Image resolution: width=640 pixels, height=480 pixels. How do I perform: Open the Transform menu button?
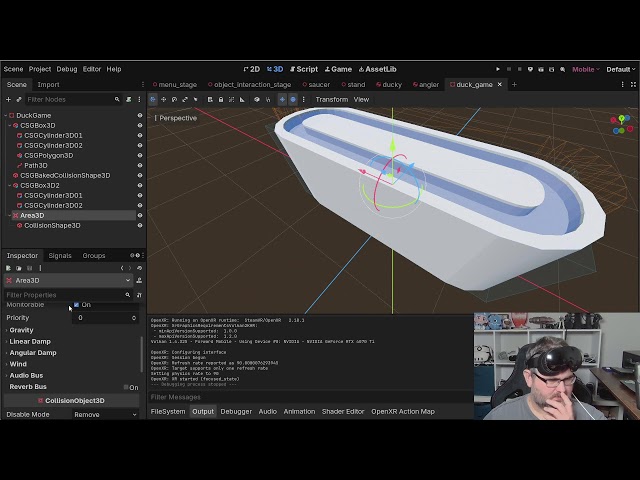pyautogui.click(x=331, y=99)
